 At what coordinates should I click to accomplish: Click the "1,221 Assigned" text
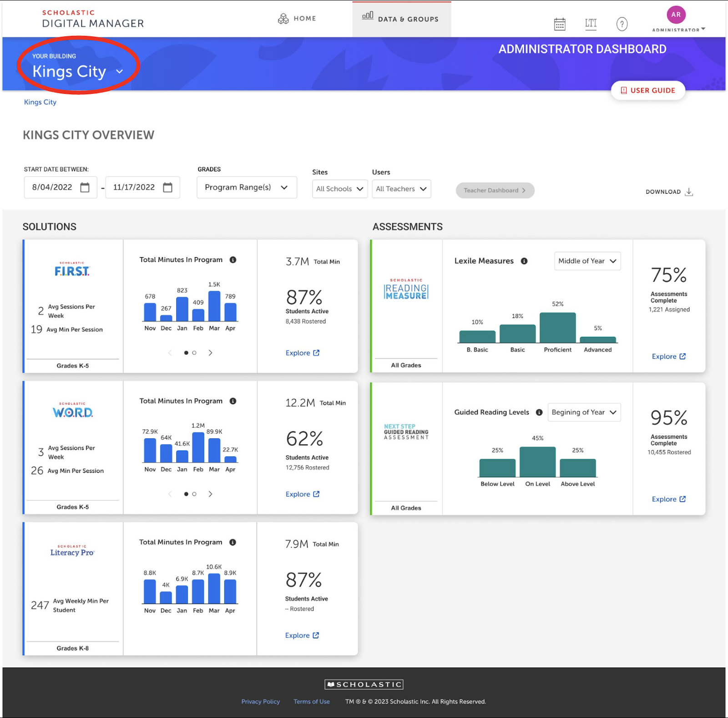click(x=669, y=309)
